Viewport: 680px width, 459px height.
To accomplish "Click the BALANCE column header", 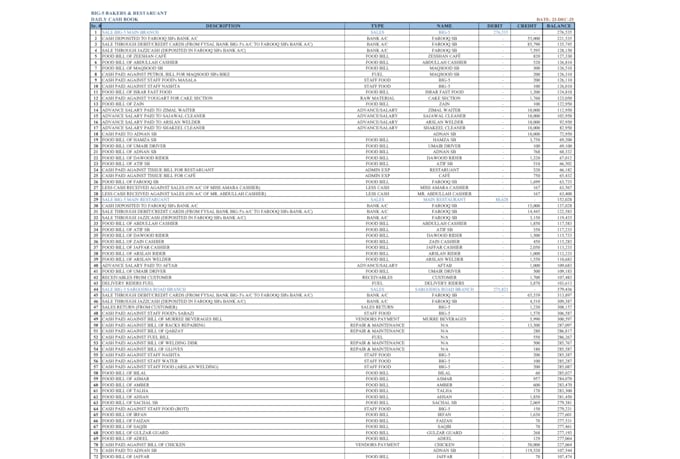I will pos(559,26).
